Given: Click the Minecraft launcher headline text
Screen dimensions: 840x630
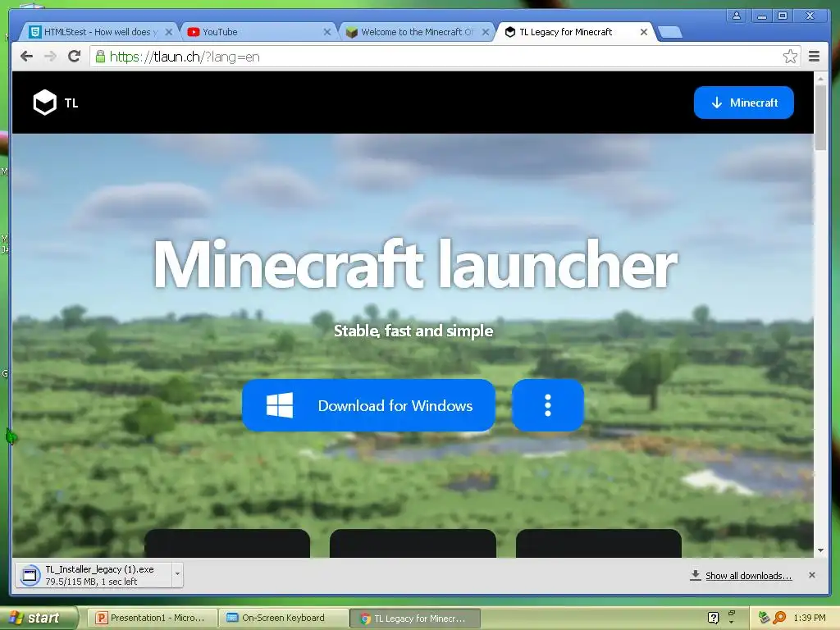Looking at the screenshot, I should pos(415,264).
